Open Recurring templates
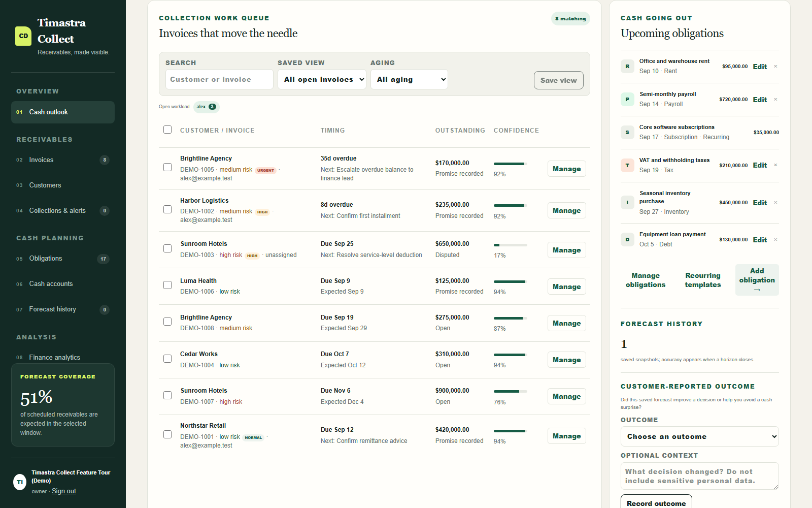This screenshot has height=508, width=812. 703,280
